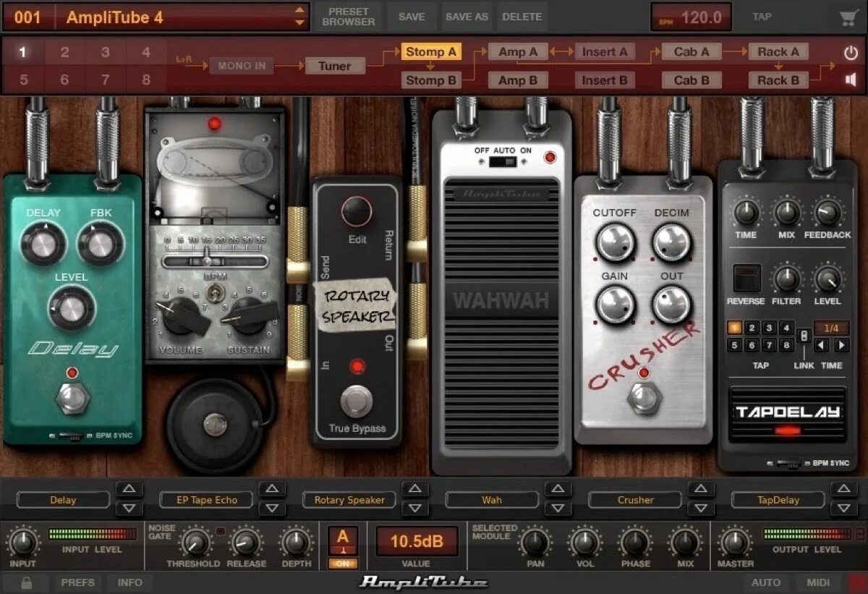The image size is (868, 594).
Task: Open the PRESET BROWSER
Action: (348, 16)
